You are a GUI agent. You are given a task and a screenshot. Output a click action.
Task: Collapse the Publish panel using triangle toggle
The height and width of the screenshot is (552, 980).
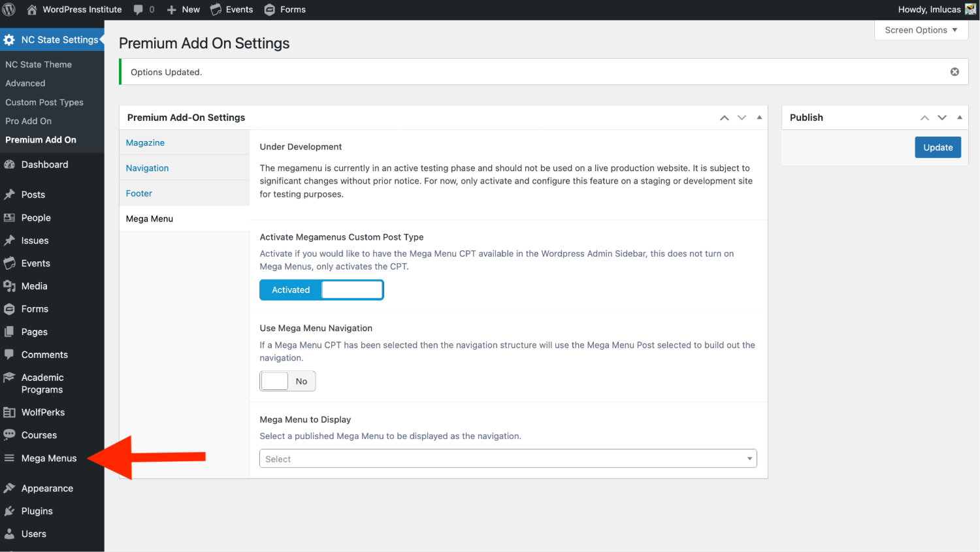click(x=959, y=118)
